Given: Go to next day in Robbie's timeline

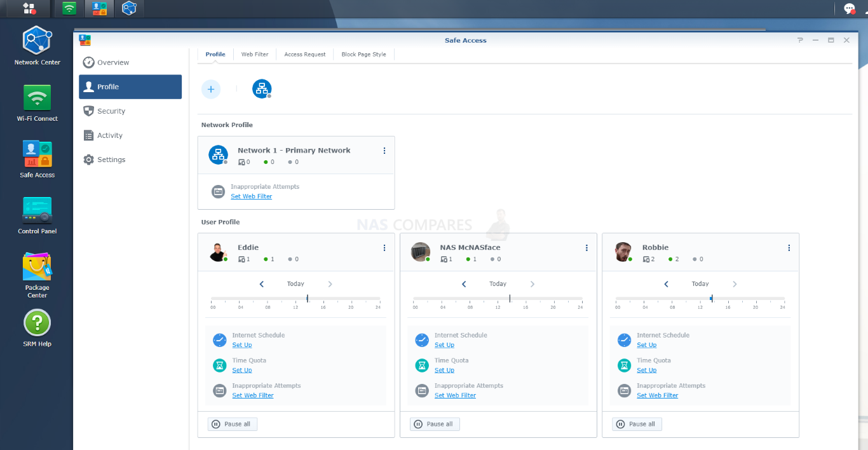Looking at the screenshot, I should tap(735, 284).
